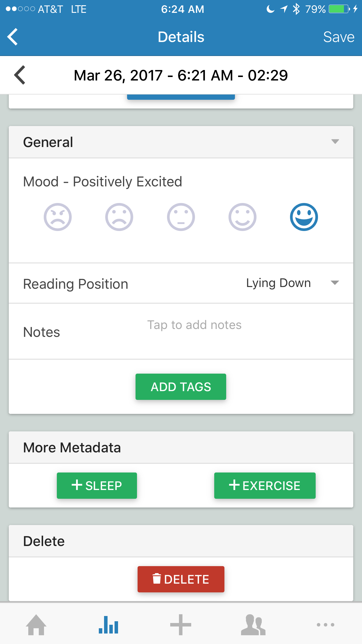Select the angry face mood

click(x=58, y=217)
